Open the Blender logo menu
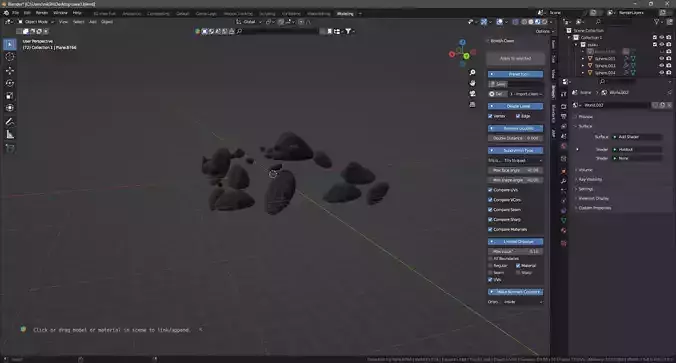 (6, 13)
